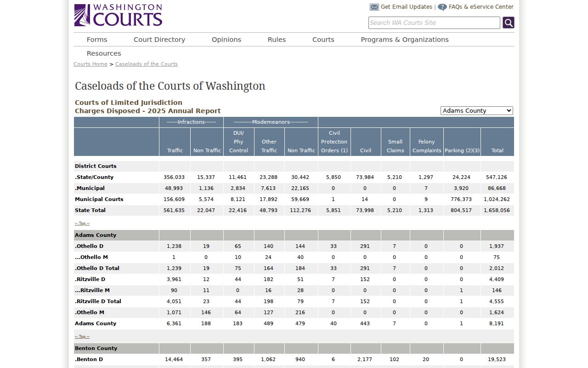Open the county selection dropdown
The width and height of the screenshot is (588, 368).
point(477,111)
